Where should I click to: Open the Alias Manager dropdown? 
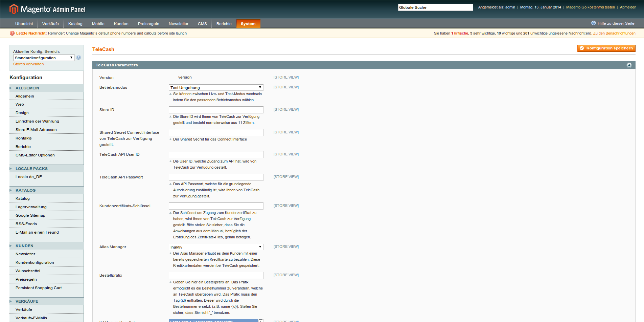pos(216,247)
